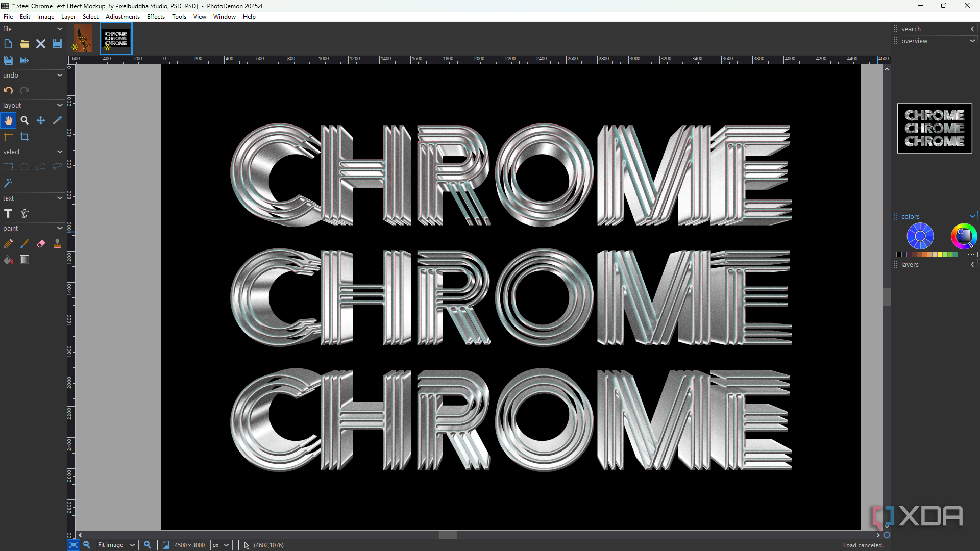Toggle fit-image-on-screen button in status bar
Viewport: 980px width, 551px height.
point(73,545)
